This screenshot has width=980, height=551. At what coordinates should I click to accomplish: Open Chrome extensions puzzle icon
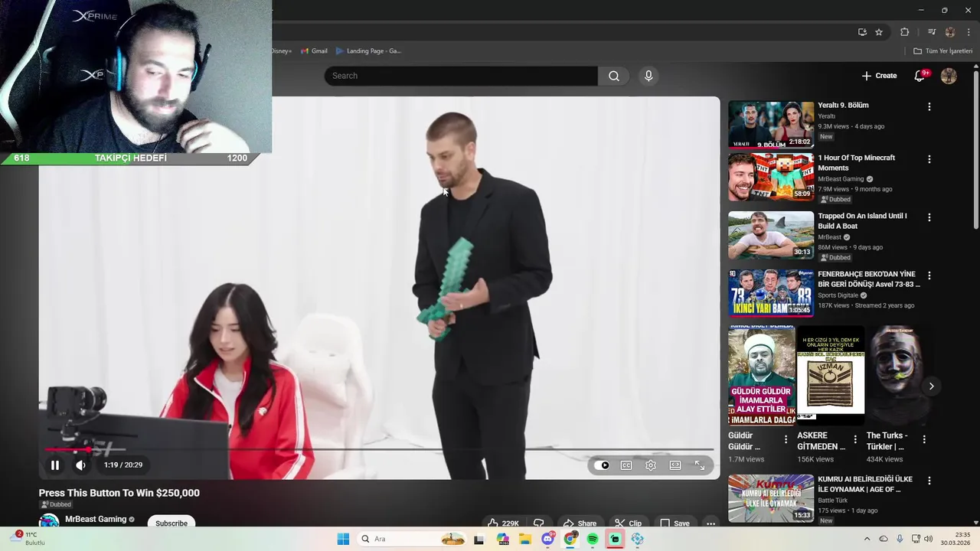[904, 32]
